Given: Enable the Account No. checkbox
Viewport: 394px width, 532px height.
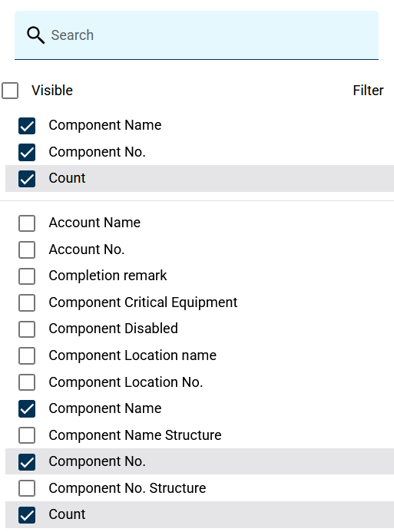Looking at the screenshot, I should [x=27, y=249].
